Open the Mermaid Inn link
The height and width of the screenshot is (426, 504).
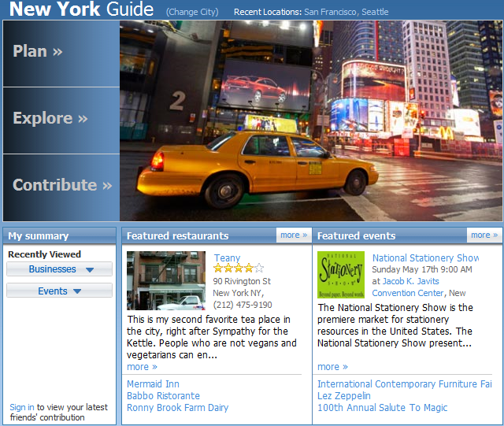click(153, 384)
